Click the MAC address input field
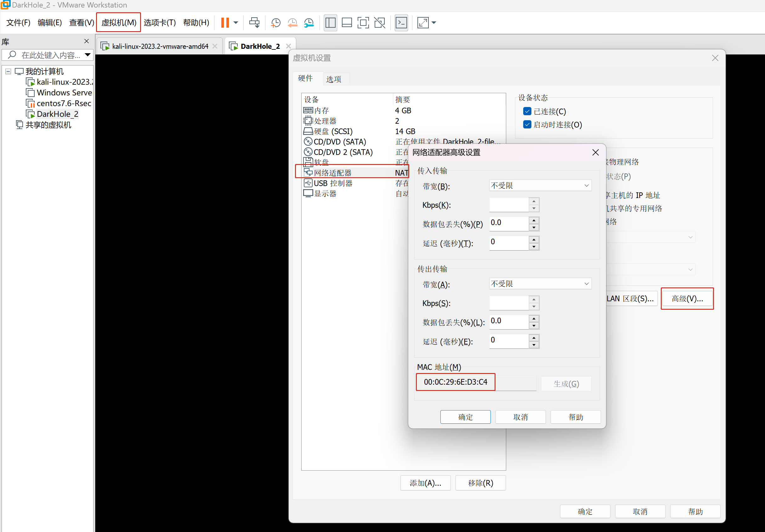Screen dimensions: 765x532 coord(467,382)
